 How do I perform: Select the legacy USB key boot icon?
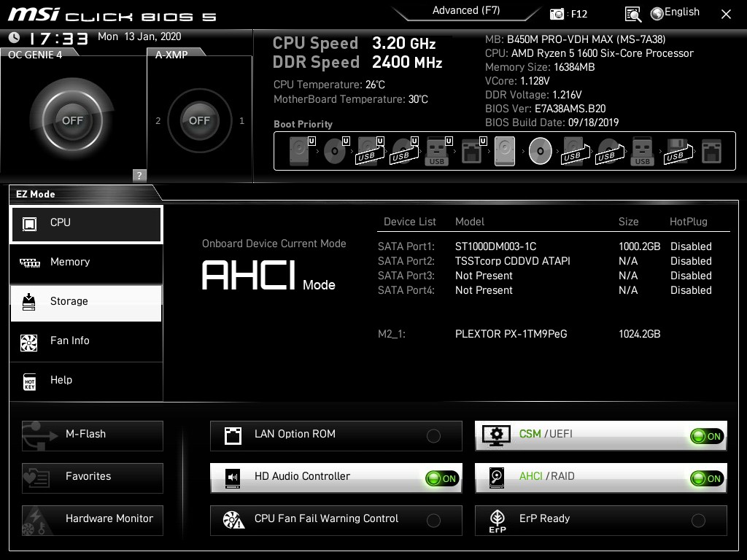tap(642, 151)
